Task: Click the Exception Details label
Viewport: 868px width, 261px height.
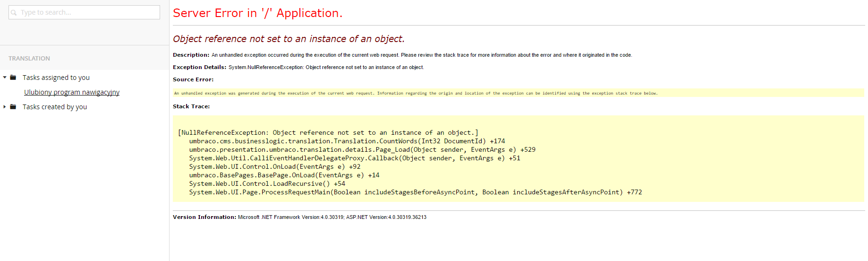Action: (199, 67)
